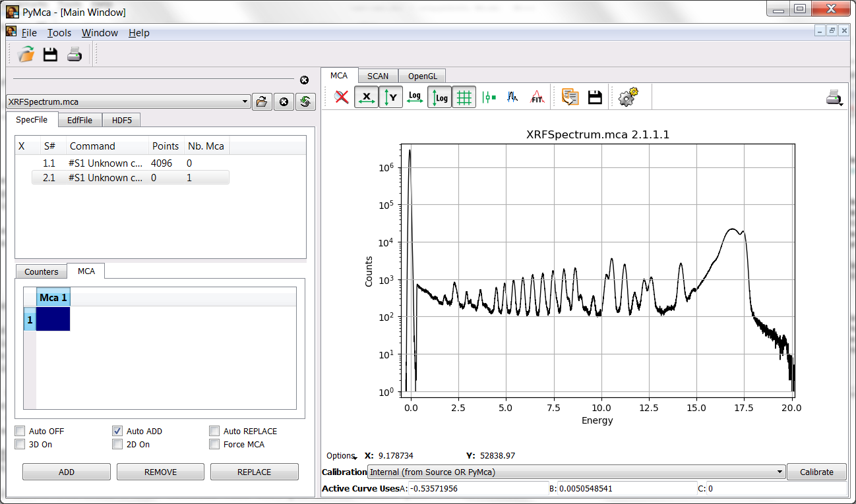Image resolution: width=856 pixels, height=504 pixels.
Task: Turn on 2D mode checkbox
Action: point(117,444)
